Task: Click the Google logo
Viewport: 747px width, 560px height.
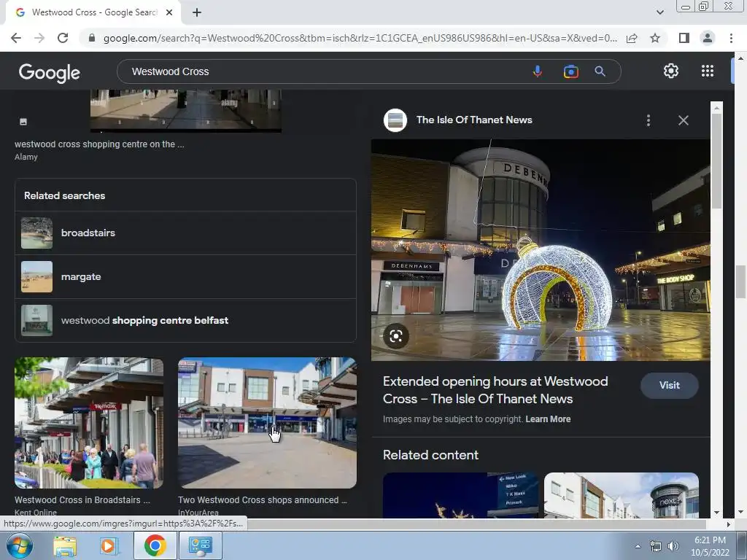Action: pos(50,72)
